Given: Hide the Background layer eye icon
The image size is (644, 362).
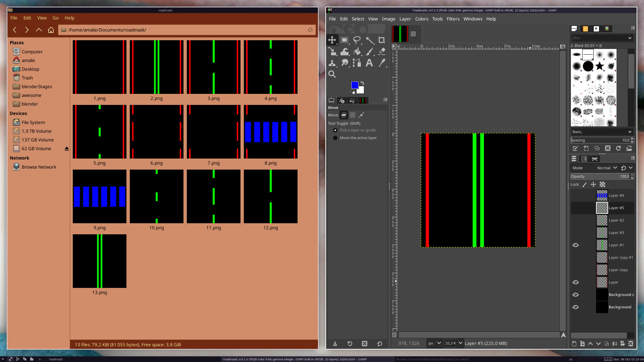Looking at the screenshot, I should point(576,307).
